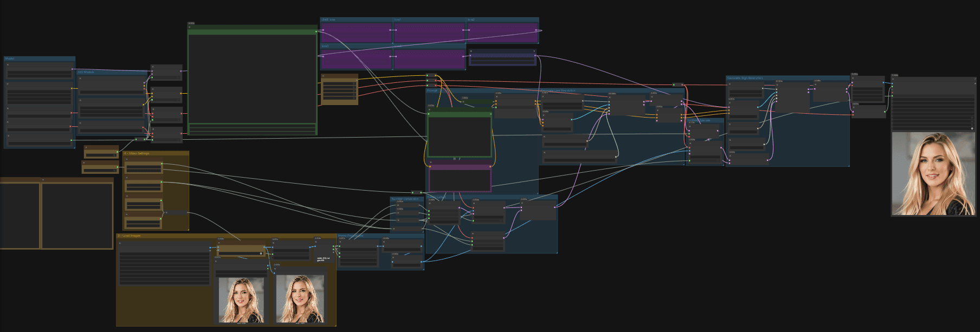980x332 pixels.
Task: Click the "lora3" group title
Action: [325, 46]
